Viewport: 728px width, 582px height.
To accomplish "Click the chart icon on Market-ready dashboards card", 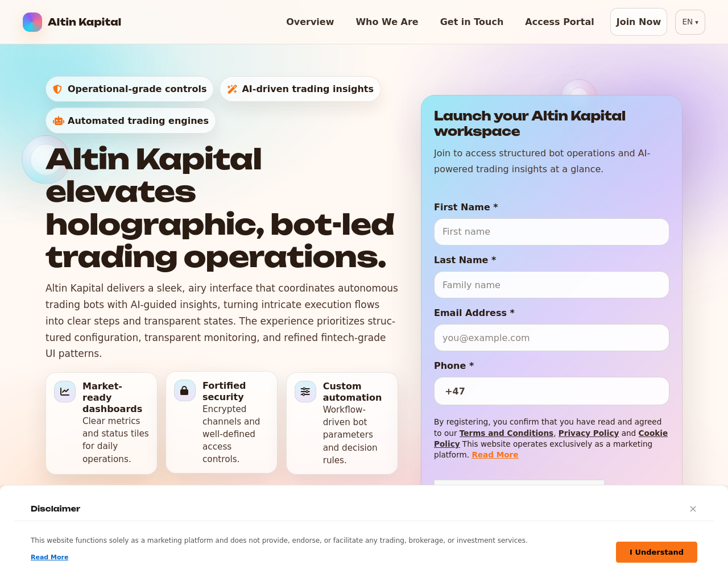I will pos(65,392).
